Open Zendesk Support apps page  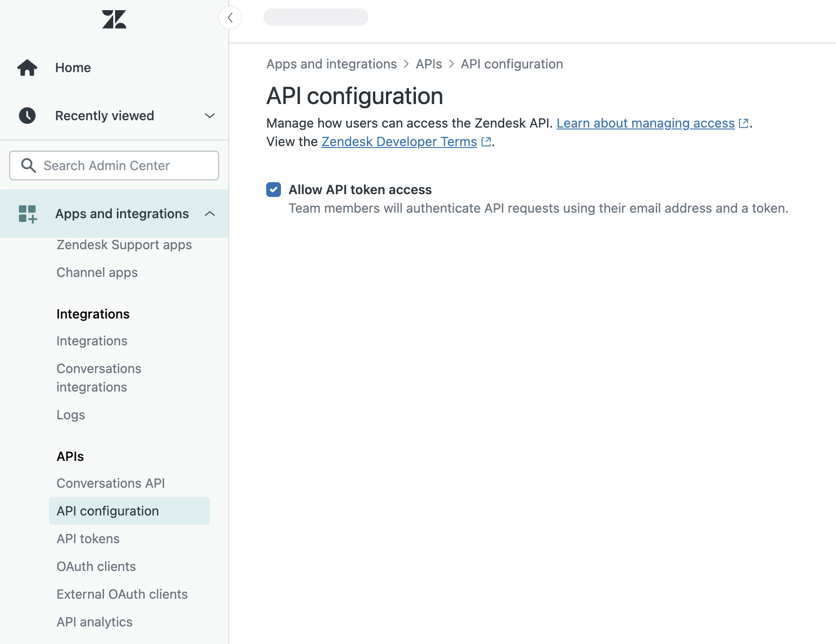[124, 245]
